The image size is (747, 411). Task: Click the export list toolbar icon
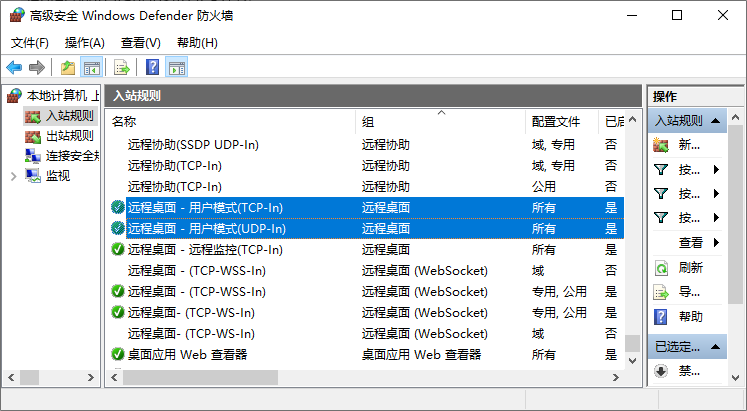pos(121,67)
